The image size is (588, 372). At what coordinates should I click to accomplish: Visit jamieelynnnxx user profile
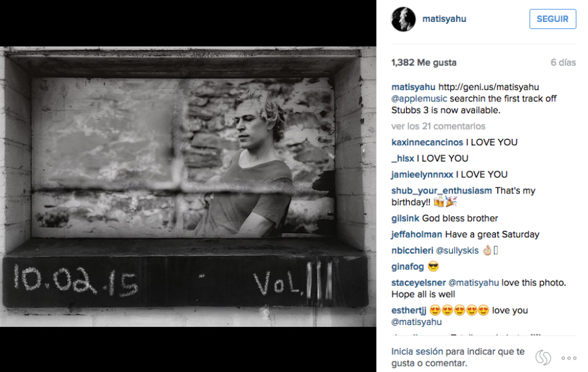[422, 175]
